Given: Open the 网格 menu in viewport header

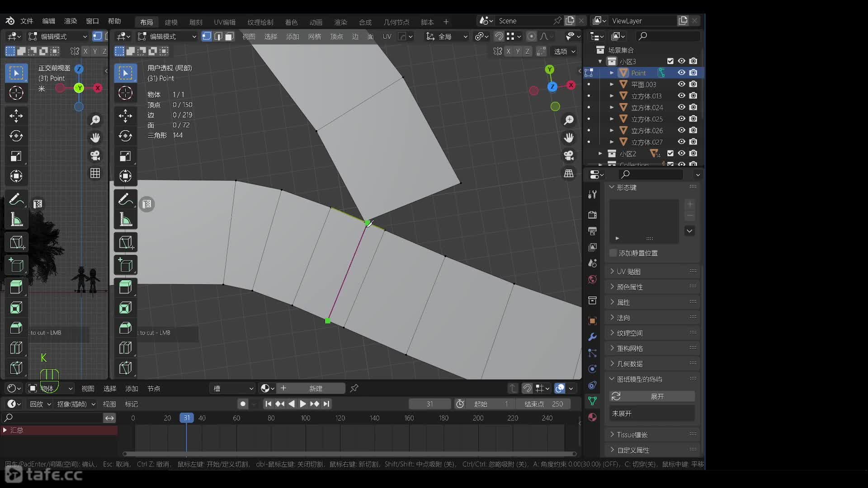Looking at the screenshot, I should (315, 37).
